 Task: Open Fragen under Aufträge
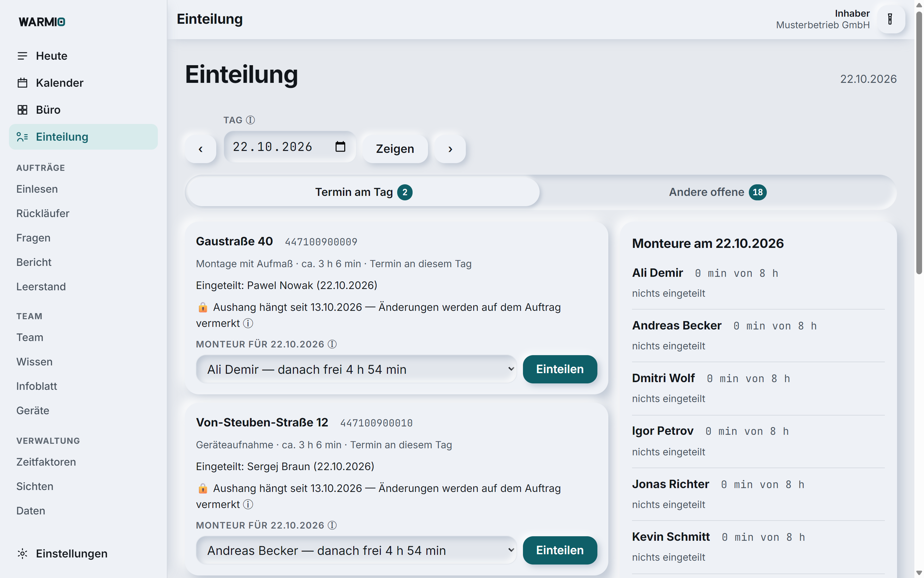pos(33,238)
